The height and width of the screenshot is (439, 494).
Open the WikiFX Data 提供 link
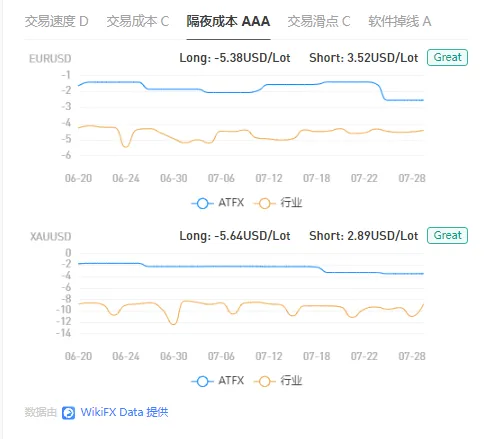[x=124, y=412]
